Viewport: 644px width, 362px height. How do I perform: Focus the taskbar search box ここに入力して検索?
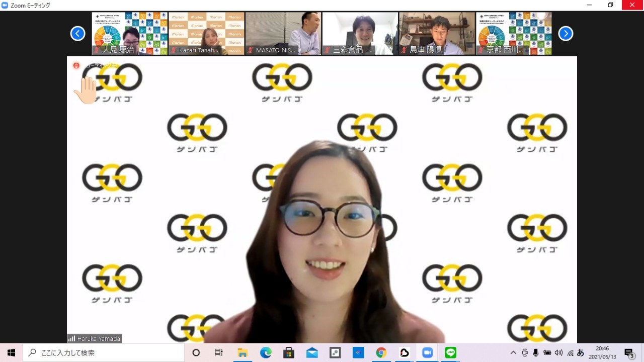pos(104,353)
